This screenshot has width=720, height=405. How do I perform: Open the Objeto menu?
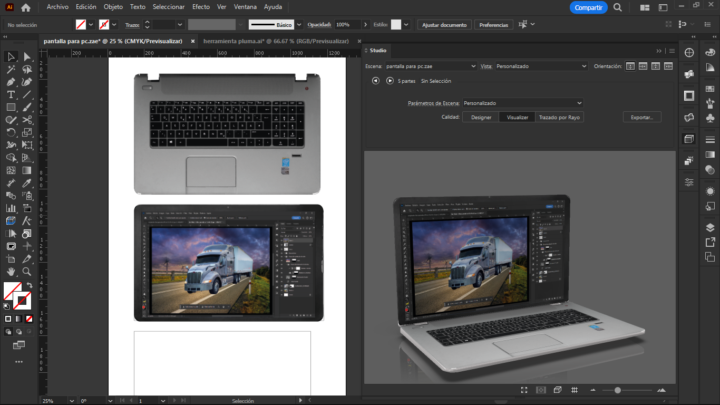point(113,7)
